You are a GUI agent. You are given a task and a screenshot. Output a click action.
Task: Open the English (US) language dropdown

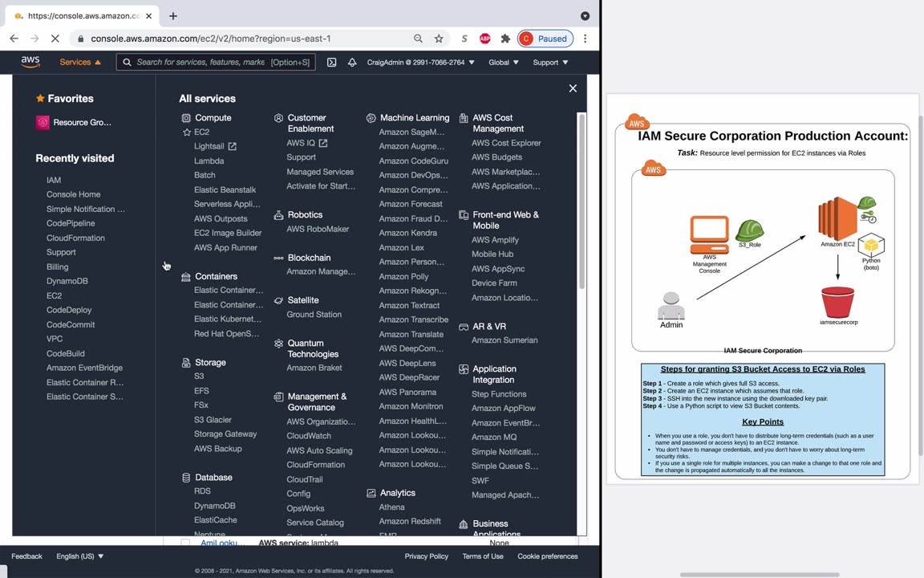(x=79, y=556)
